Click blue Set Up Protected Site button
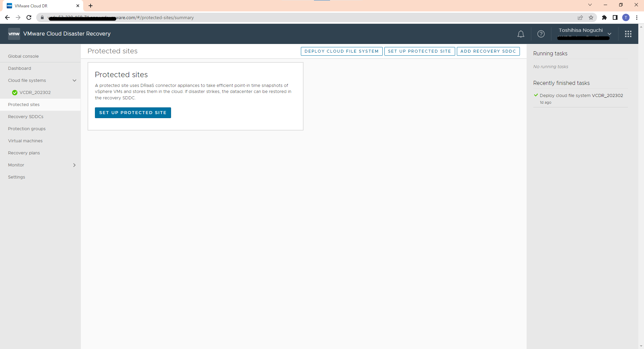 click(x=133, y=113)
